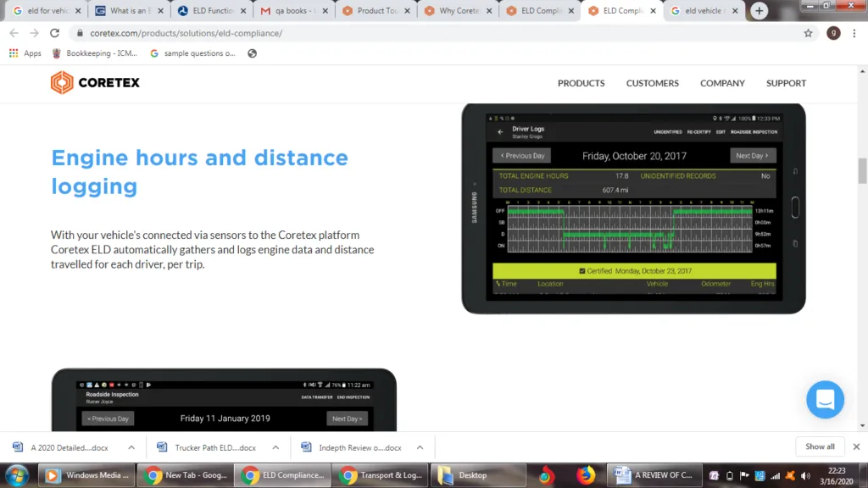868x488 pixels.
Task: Open the Desktop folder taskbar item
Action: pyautogui.click(x=478, y=475)
